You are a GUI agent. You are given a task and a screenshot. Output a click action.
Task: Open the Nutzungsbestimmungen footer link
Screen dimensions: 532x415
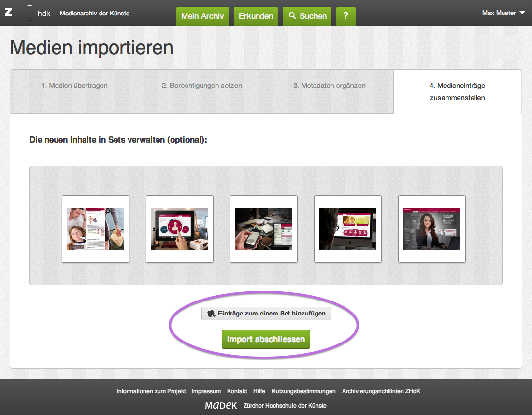point(303,391)
